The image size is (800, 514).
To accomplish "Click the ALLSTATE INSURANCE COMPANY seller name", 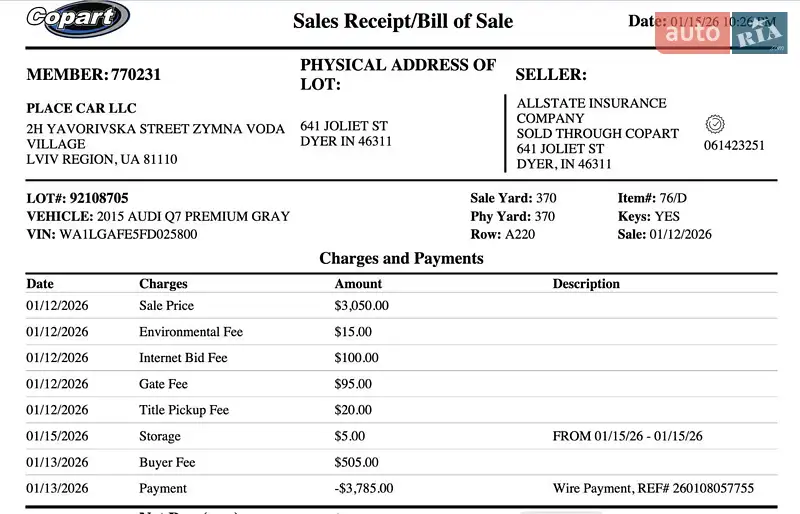I will coord(591,110).
